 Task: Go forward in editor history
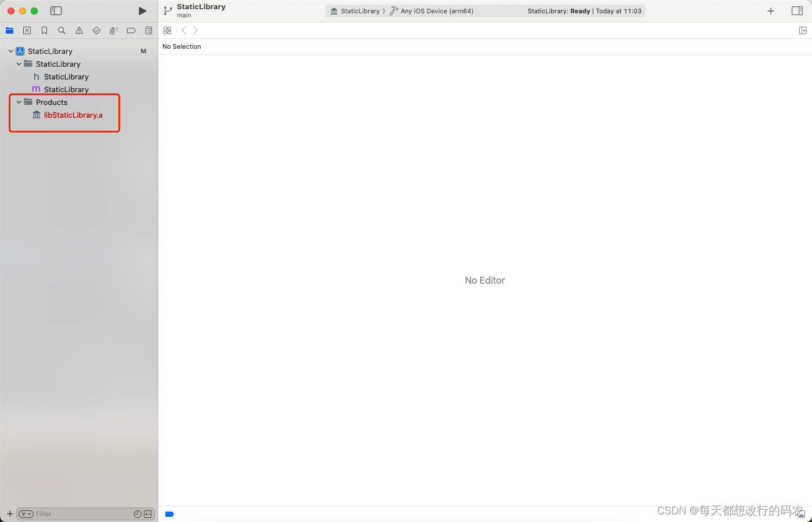pos(195,31)
